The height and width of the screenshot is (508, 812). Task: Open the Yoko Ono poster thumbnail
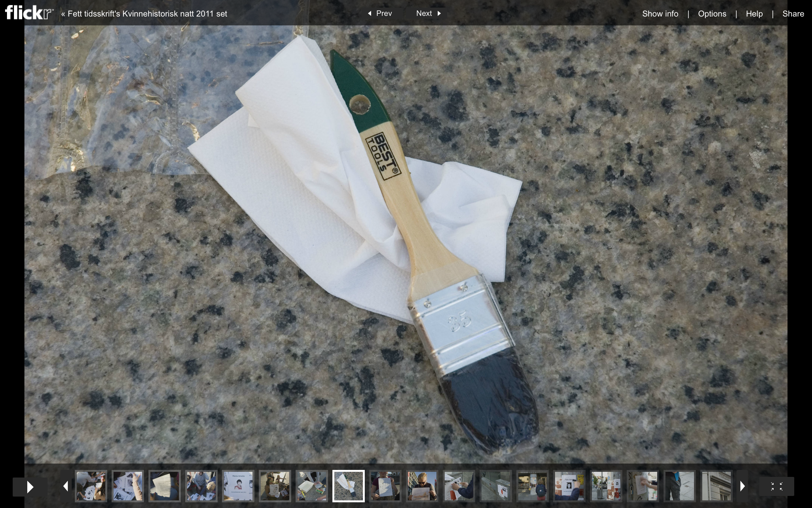point(569,486)
